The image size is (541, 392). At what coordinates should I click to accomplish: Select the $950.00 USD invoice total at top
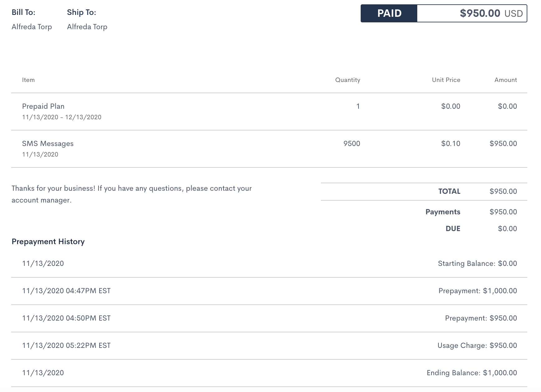[491, 13]
